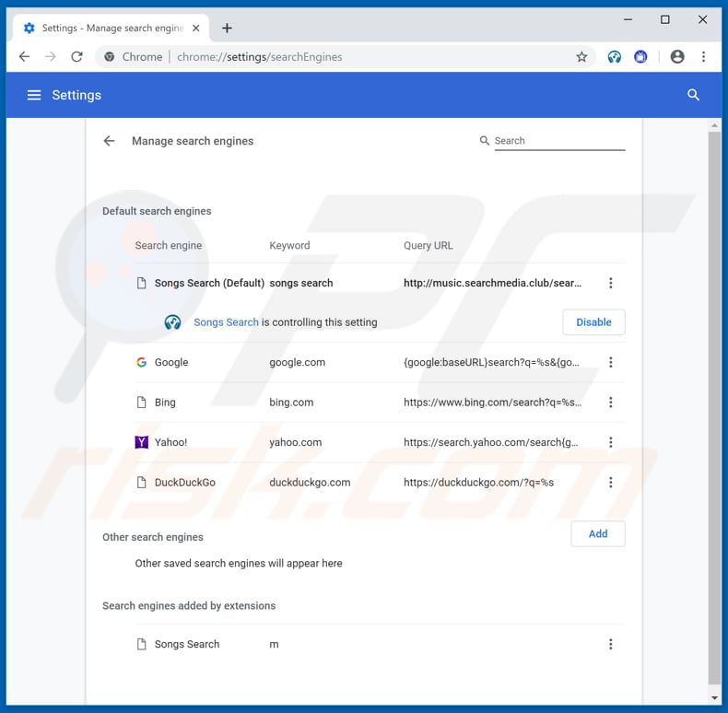The image size is (728, 713).
Task: Open Chrome's three-dot main menu
Action: 703,56
